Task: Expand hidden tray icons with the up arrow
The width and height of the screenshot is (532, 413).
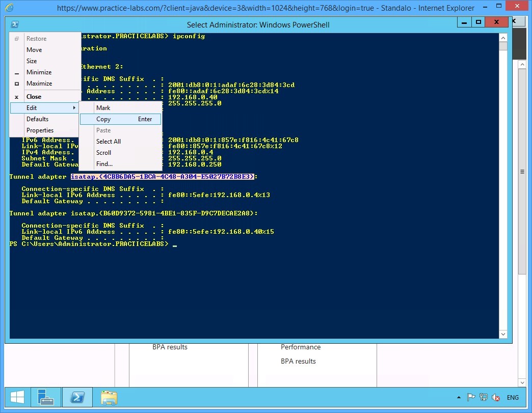Action: point(458,398)
